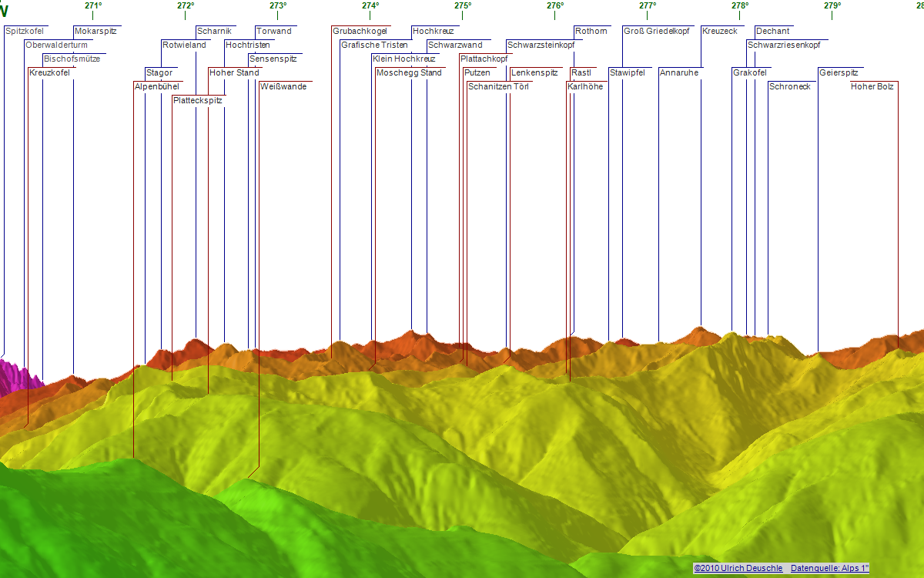
Task: Click the Karlhöhe peak label
Action: click(x=585, y=87)
